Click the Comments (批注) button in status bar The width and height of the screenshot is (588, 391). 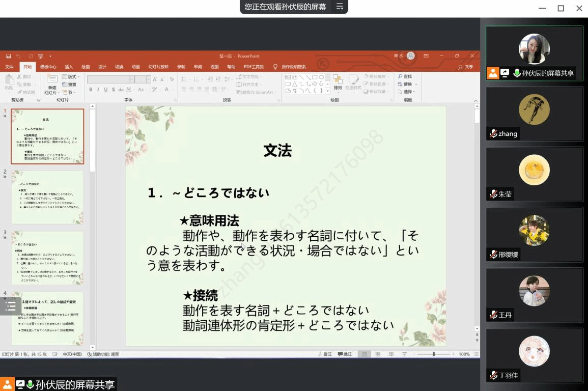tap(345, 354)
